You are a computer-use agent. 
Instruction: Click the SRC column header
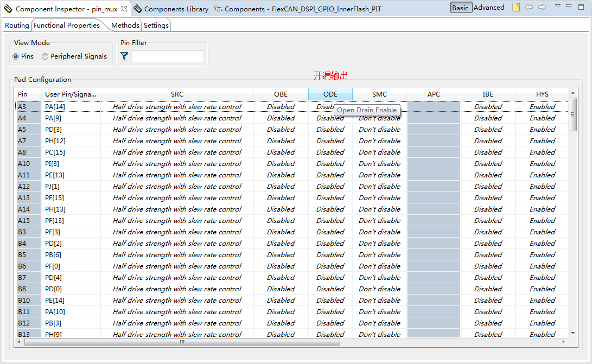click(177, 94)
